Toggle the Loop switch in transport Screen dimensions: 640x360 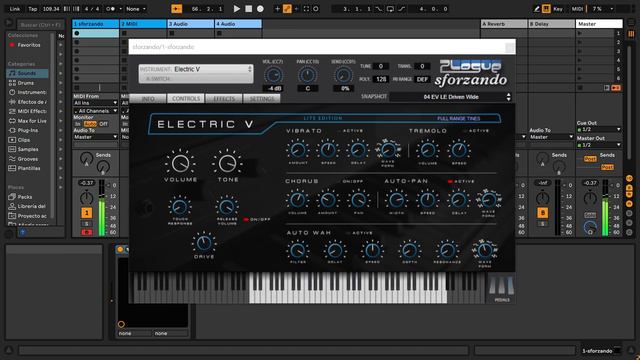point(390,9)
